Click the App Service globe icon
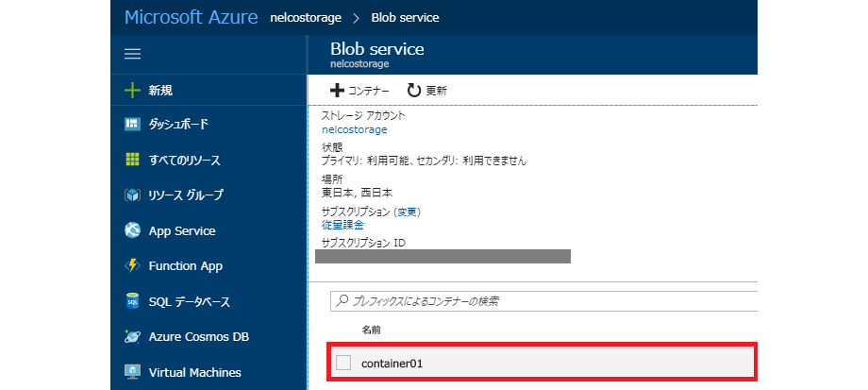Image resolution: width=868 pixels, height=390 pixels. (132, 230)
